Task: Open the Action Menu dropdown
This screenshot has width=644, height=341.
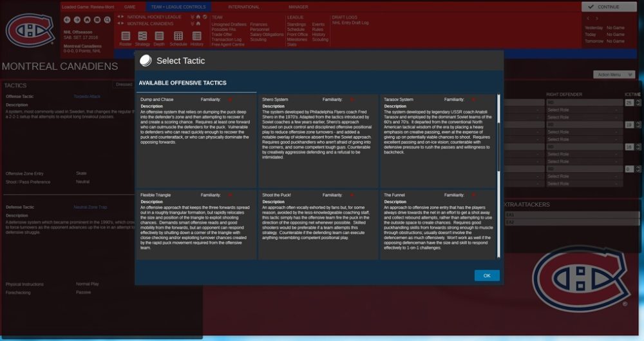Action: click(614, 74)
